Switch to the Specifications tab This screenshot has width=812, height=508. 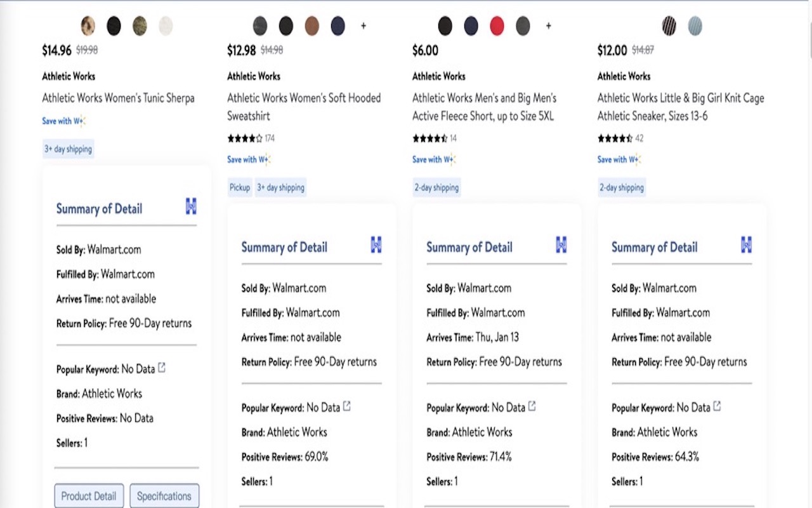(164, 496)
